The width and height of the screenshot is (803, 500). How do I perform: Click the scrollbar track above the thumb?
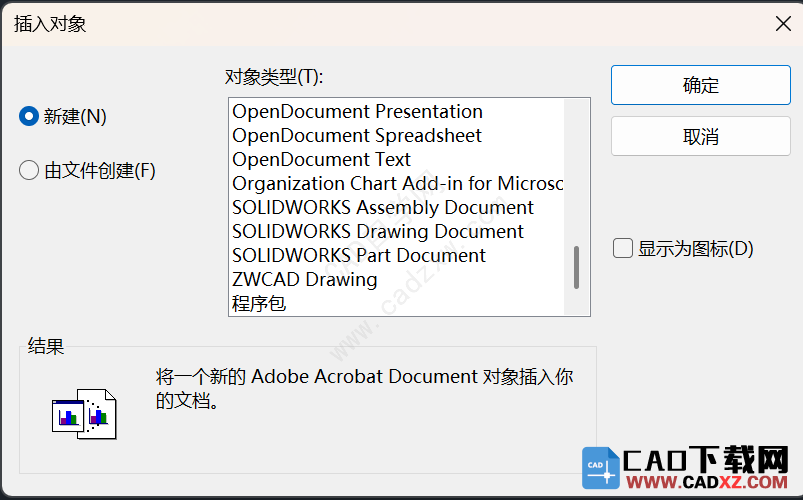(x=576, y=172)
